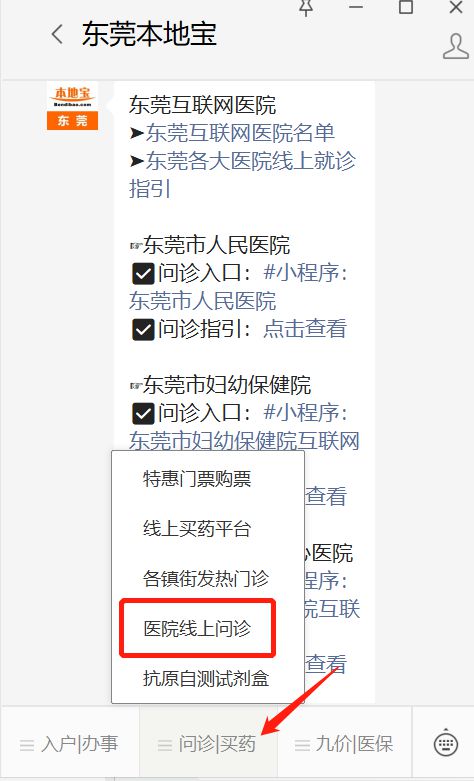The image size is (474, 781).
Task: Open the account profile icon
Action: point(456,46)
